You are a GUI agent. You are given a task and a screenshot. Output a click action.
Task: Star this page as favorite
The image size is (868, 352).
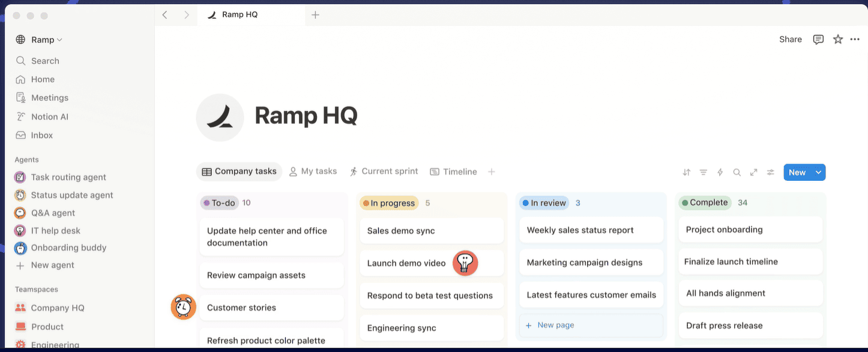(838, 40)
